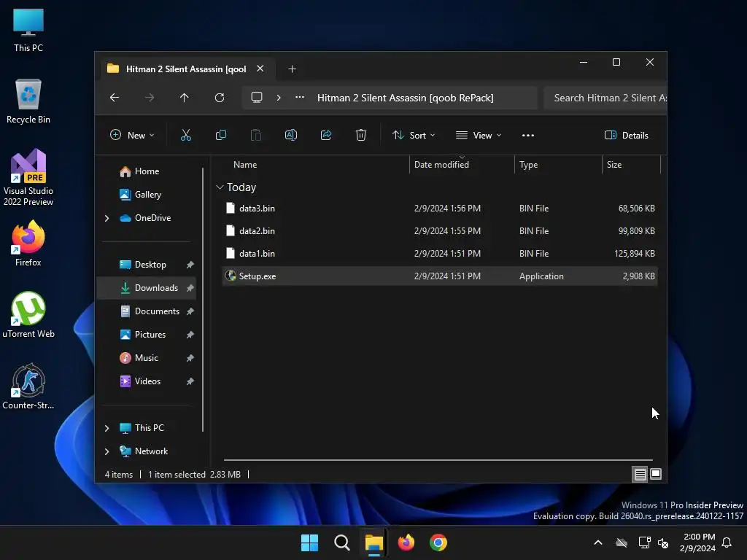Navigate up one folder level
The image size is (747, 560).
point(185,98)
